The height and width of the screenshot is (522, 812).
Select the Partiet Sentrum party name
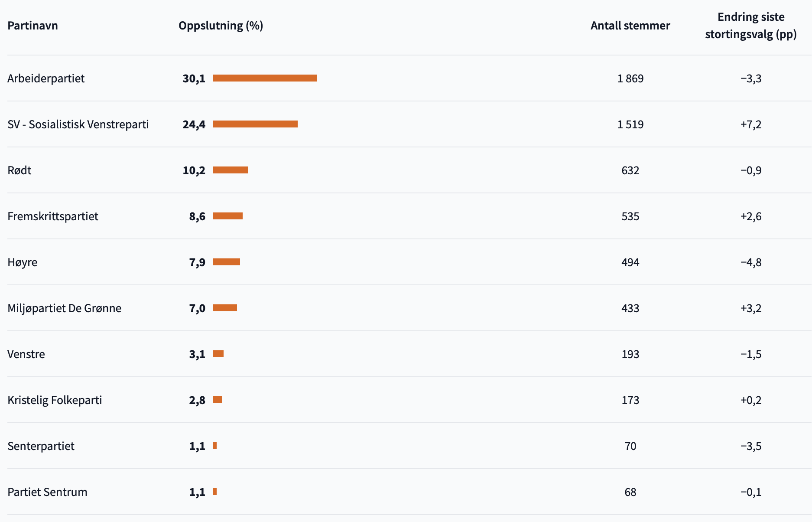point(47,492)
